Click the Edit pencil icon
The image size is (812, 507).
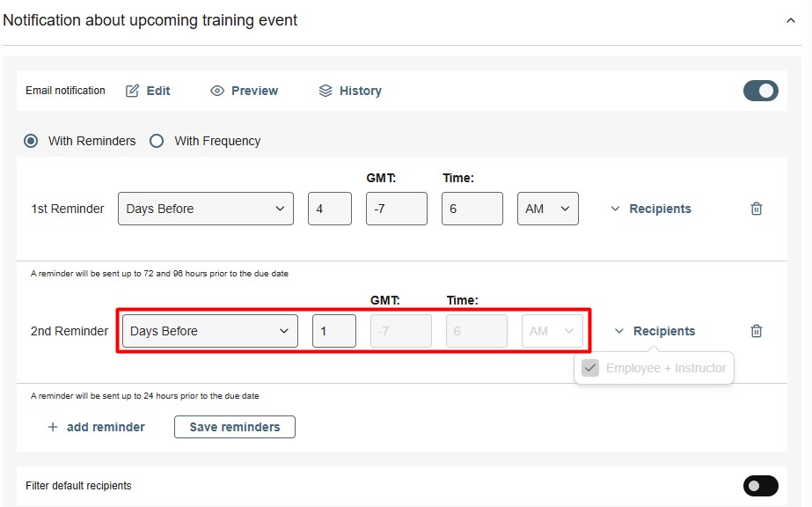(x=133, y=91)
